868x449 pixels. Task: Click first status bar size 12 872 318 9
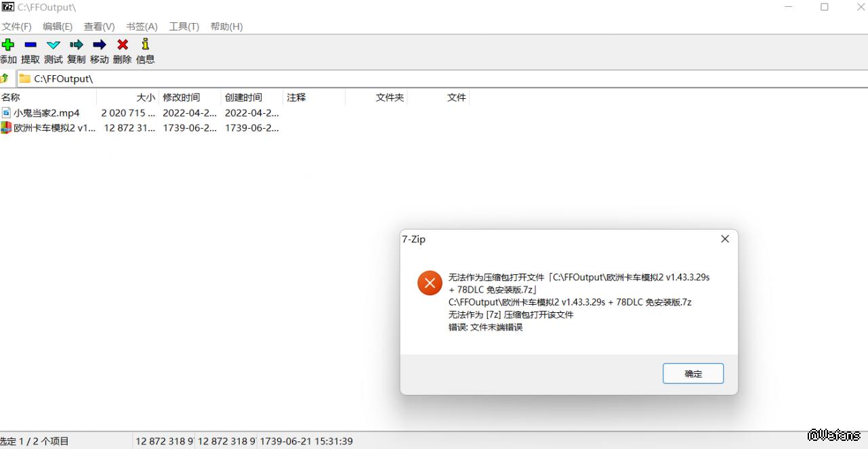click(164, 442)
